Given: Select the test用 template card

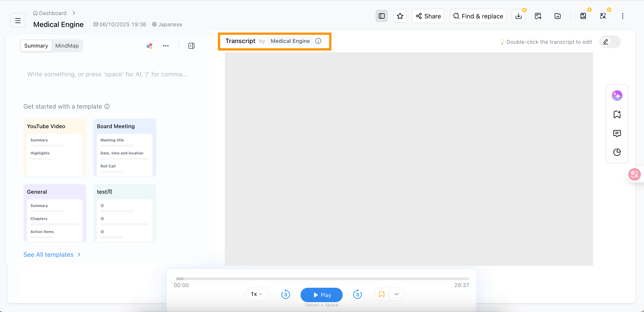Looking at the screenshot, I should [125, 213].
